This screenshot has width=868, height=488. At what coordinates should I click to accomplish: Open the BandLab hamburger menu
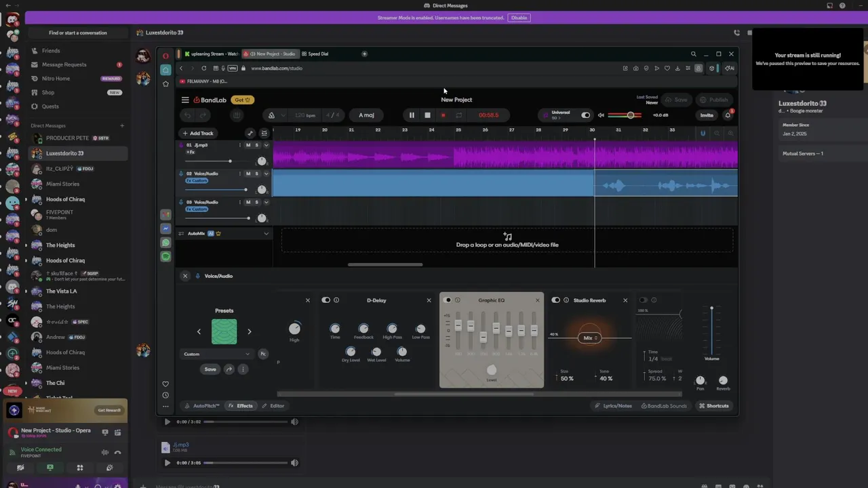(x=185, y=100)
